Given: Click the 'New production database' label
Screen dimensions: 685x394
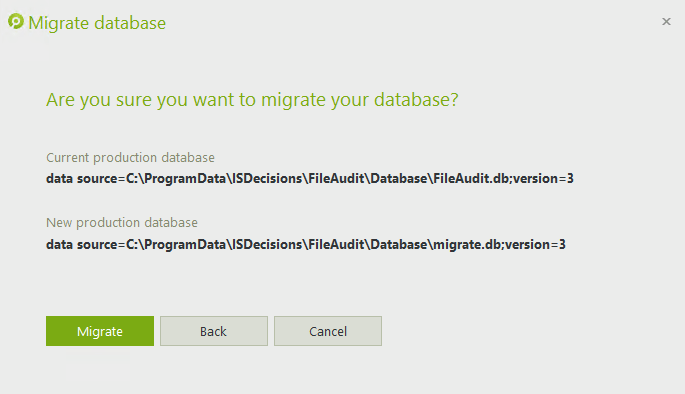Looking at the screenshot, I should click(122, 222).
